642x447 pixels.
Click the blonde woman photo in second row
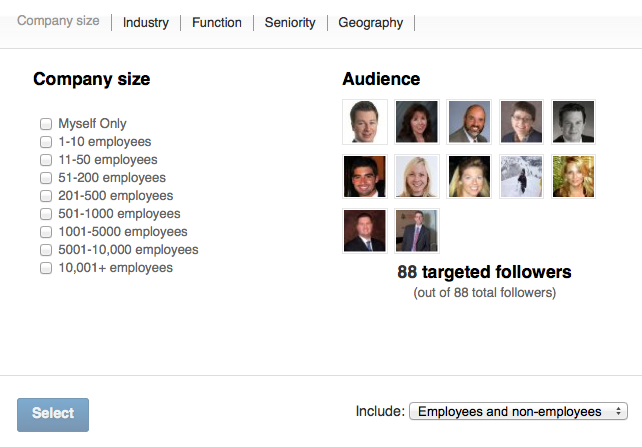(416, 176)
